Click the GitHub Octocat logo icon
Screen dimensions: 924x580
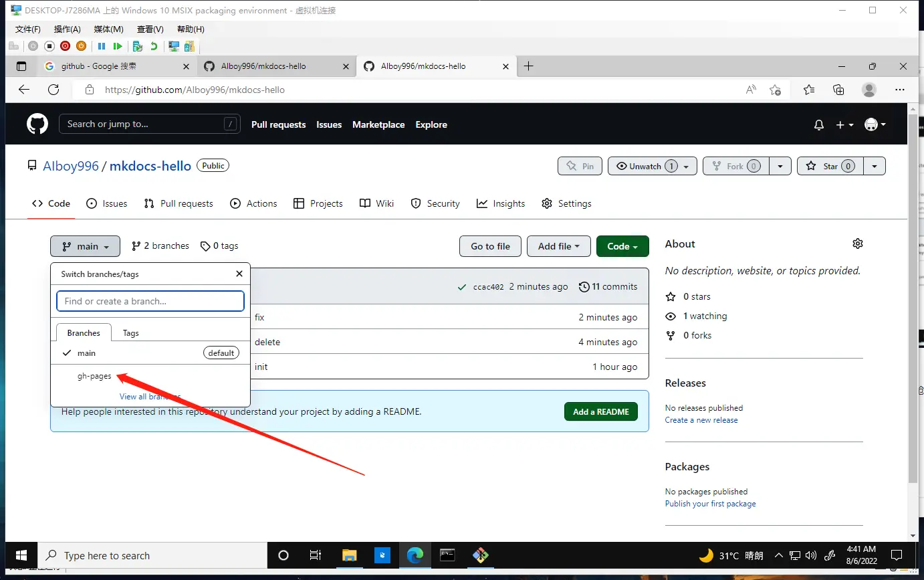(x=37, y=124)
